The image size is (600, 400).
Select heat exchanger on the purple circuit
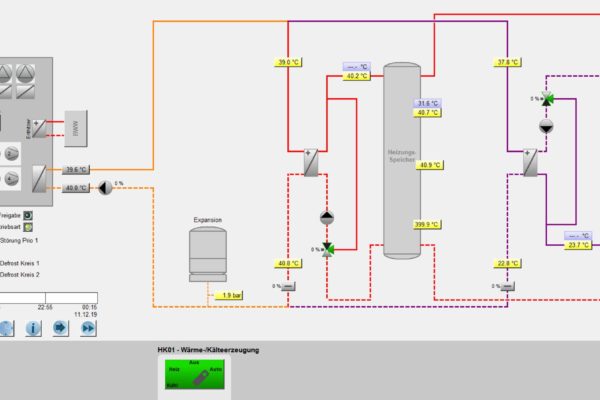[530, 163]
